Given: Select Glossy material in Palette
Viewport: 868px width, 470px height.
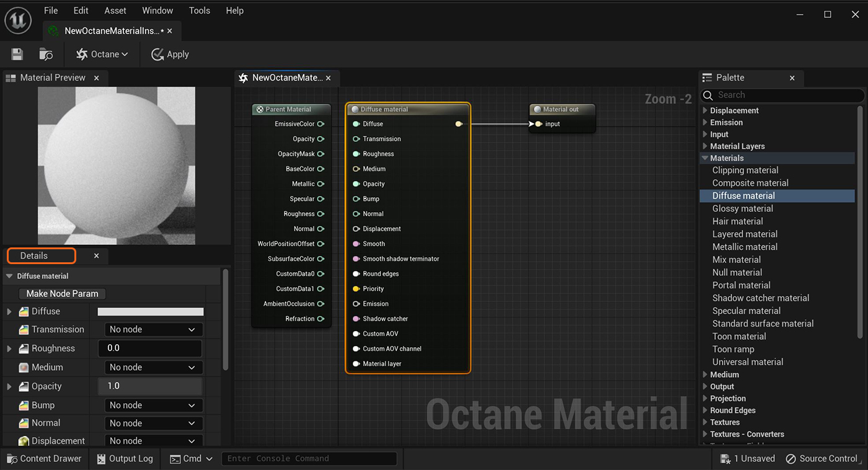Looking at the screenshot, I should [x=743, y=208].
